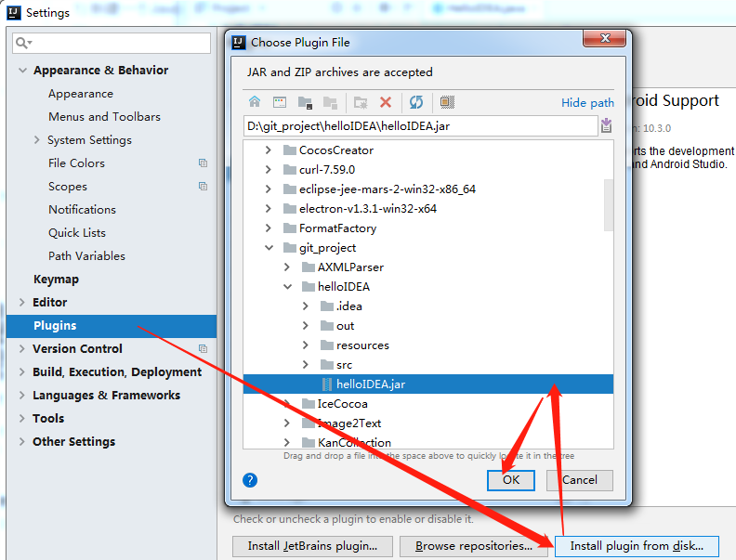Jump to Desktop directory icon in chooser
Screen dimensions: 736x560
pos(280,102)
